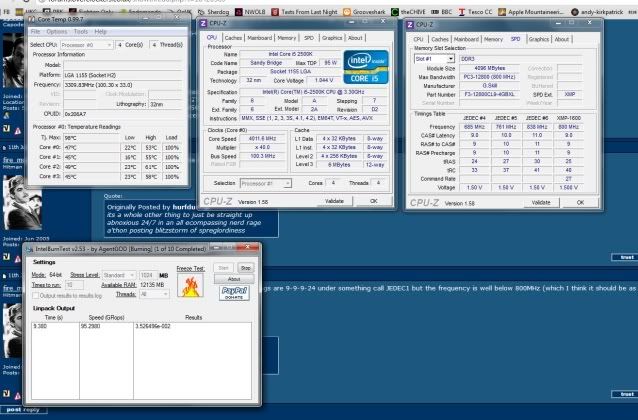Click the Module Size 4096 MBytes value
638x420 pixels.
coord(489,68)
